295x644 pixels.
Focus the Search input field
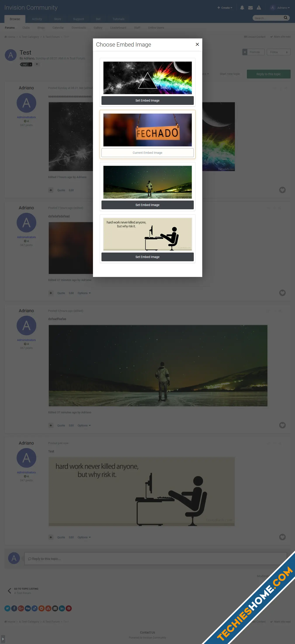tap(268, 18)
